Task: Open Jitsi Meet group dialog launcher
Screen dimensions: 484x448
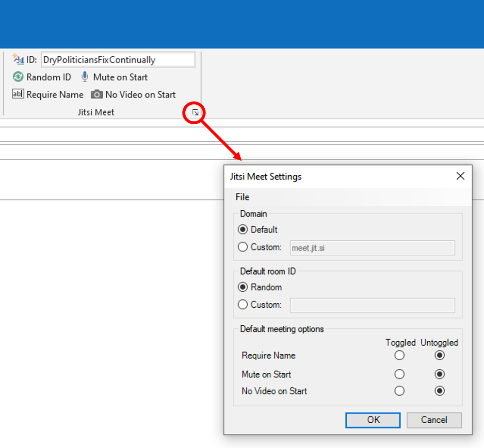Action: click(x=195, y=112)
